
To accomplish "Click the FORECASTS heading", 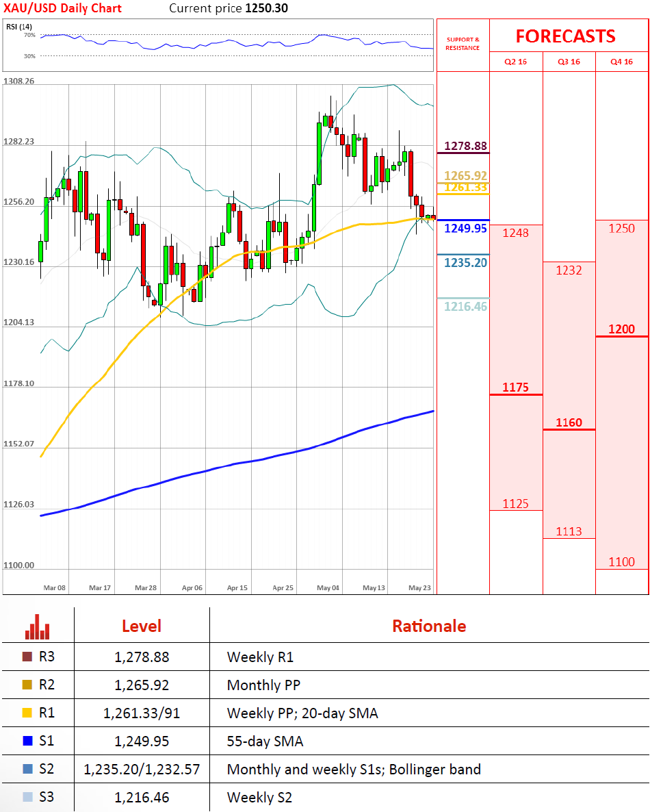I will [x=566, y=36].
